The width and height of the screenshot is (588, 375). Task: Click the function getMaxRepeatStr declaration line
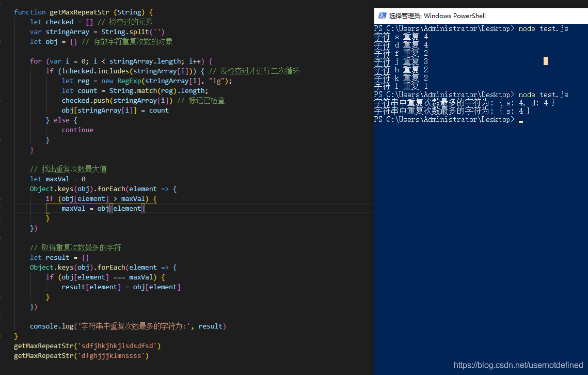click(83, 12)
